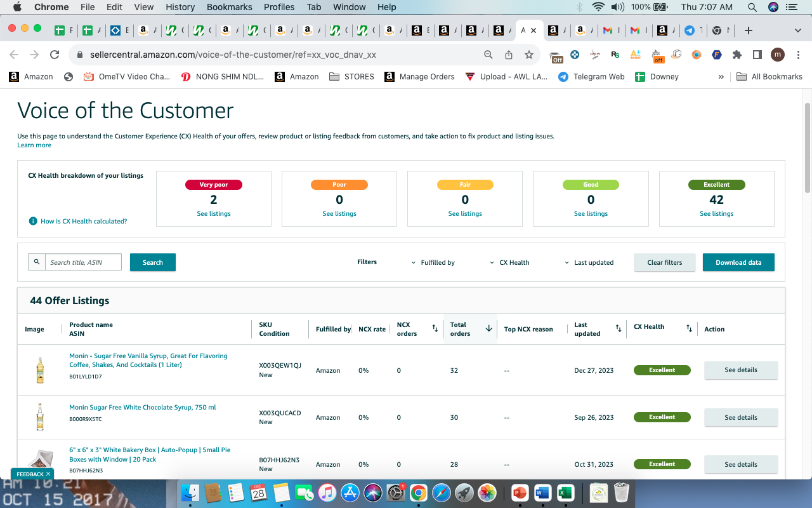This screenshot has width=812, height=508.
Task: Open the All Bookmarks folder
Action: (x=769, y=77)
